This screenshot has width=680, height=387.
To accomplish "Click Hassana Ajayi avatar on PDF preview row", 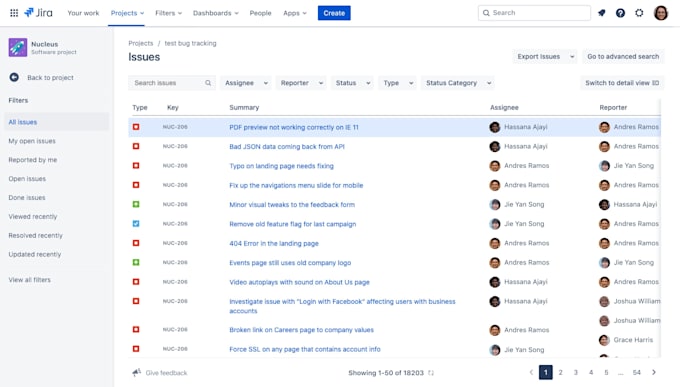I will [495, 127].
